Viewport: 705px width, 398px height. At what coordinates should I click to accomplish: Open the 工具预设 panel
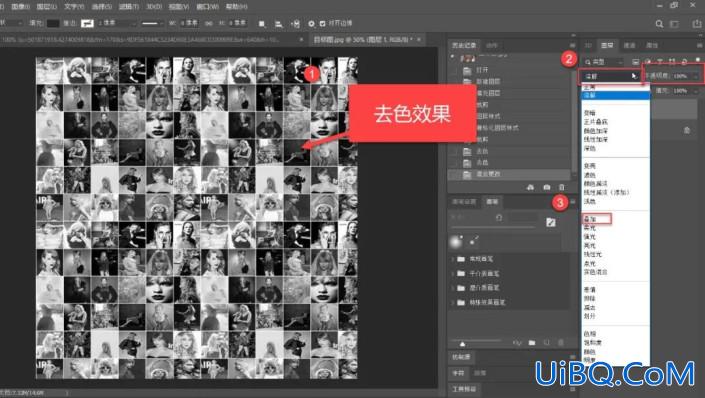[x=464, y=389]
